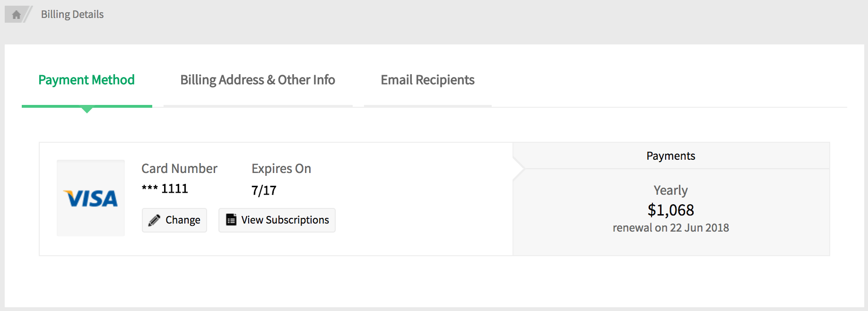868x311 pixels.
Task: Click the pencil icon on Change button
Action: [x=154, y=220]
